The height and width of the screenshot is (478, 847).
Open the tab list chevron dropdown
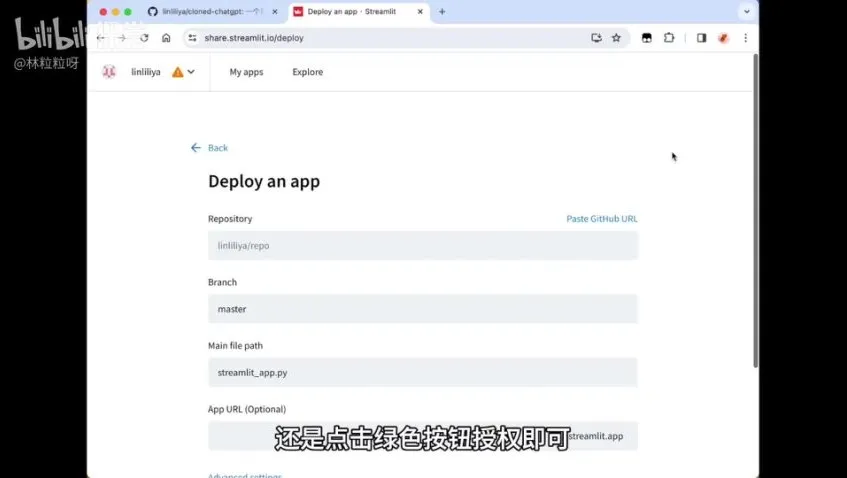coord(746,12)
